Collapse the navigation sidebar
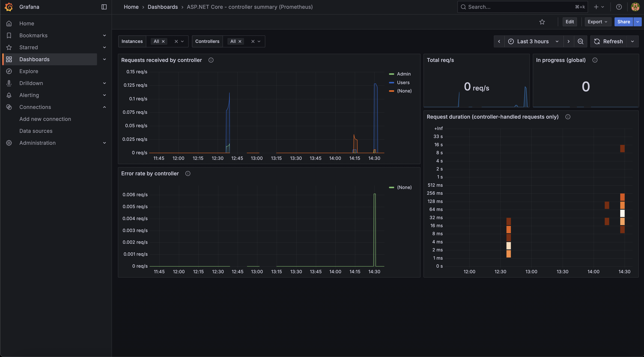The width and height of the screenshot is (644, 357). [x=104, y=7]
